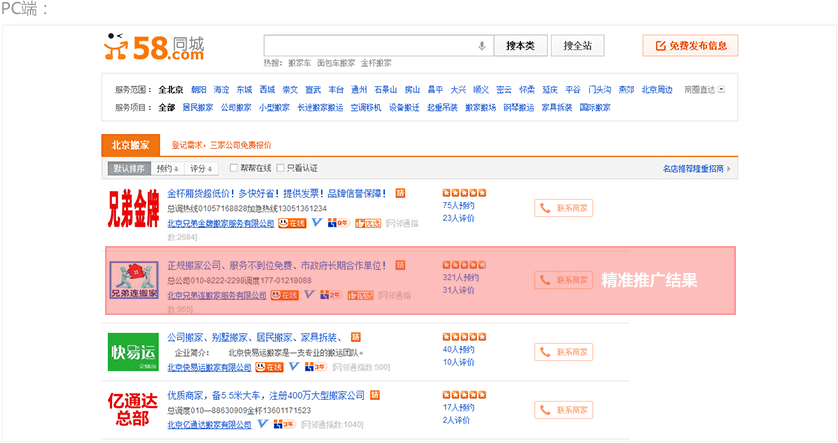This screenshot has width=838, height=443.
Task: Open 快易运 green logo thumbnail
Action: 134,352
